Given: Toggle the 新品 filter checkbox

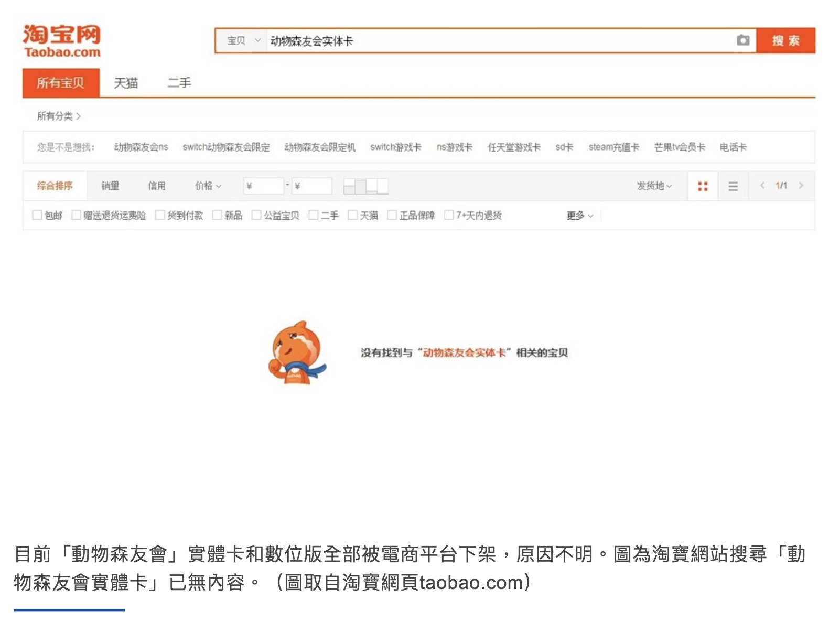Looking at the screenshot, I should tap(217, 215).
